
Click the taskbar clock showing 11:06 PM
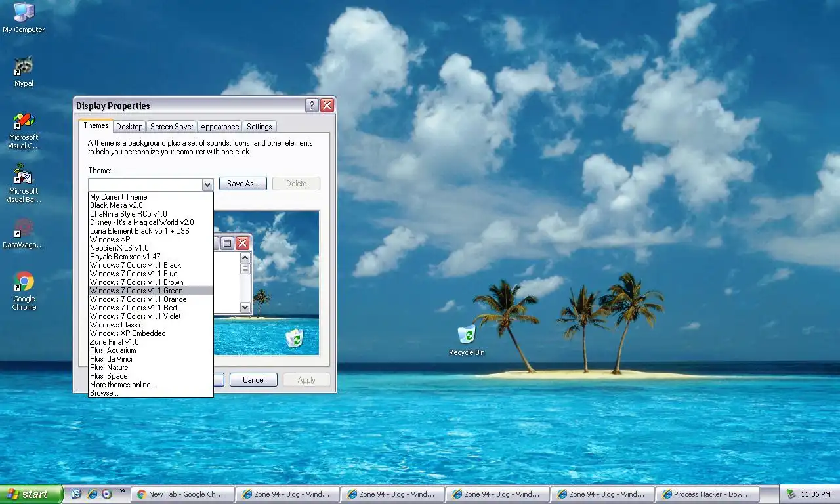[x=816, y=494]
